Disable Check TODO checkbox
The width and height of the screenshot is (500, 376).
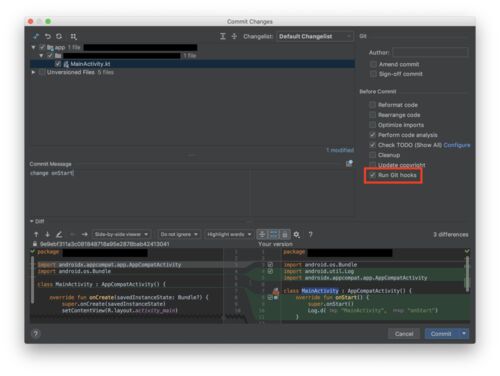click(x=372, y=145)
